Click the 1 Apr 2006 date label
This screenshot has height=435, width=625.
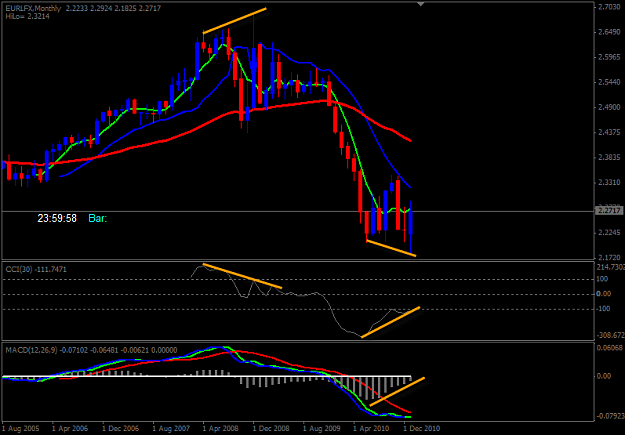coord(70,429)
